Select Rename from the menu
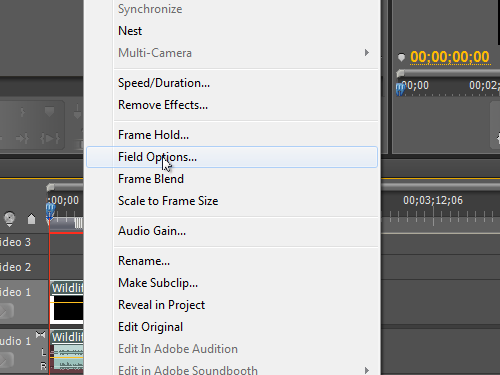Image resolution: width=500 pixels, height=375 pixels. pos(144,261)
